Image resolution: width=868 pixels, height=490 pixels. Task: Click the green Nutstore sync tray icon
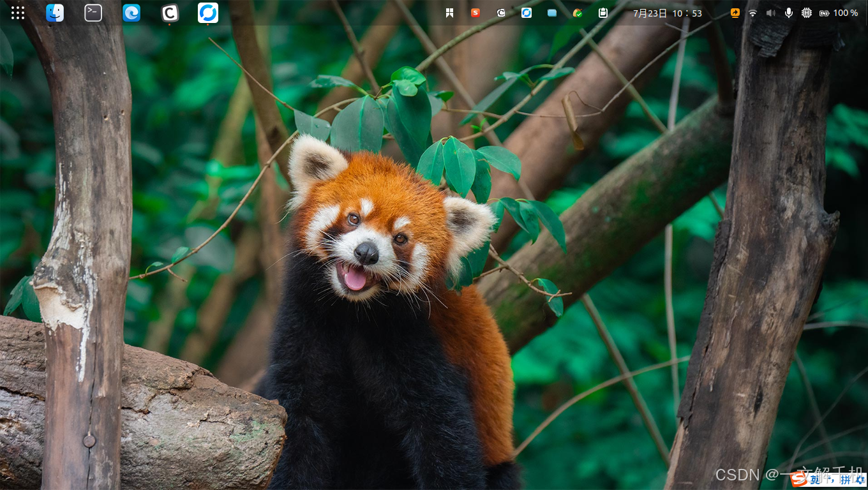click(577, 12)
